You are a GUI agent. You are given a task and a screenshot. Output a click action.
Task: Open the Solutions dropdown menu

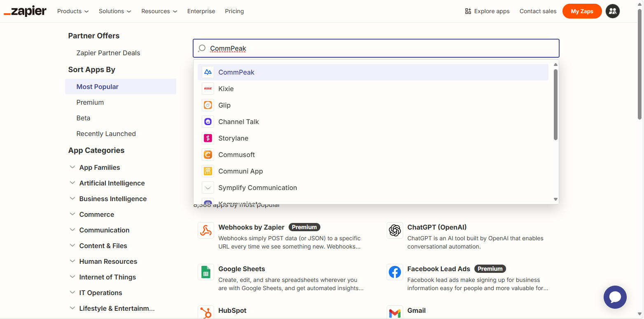click(x=115, y=11)
